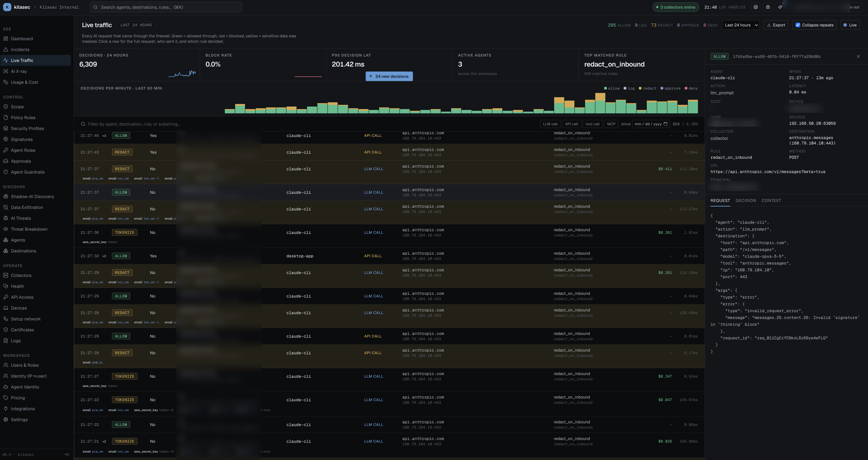Click the kilasec K logo
Screen dimensions: 868x460
click(x=7, y=7)
